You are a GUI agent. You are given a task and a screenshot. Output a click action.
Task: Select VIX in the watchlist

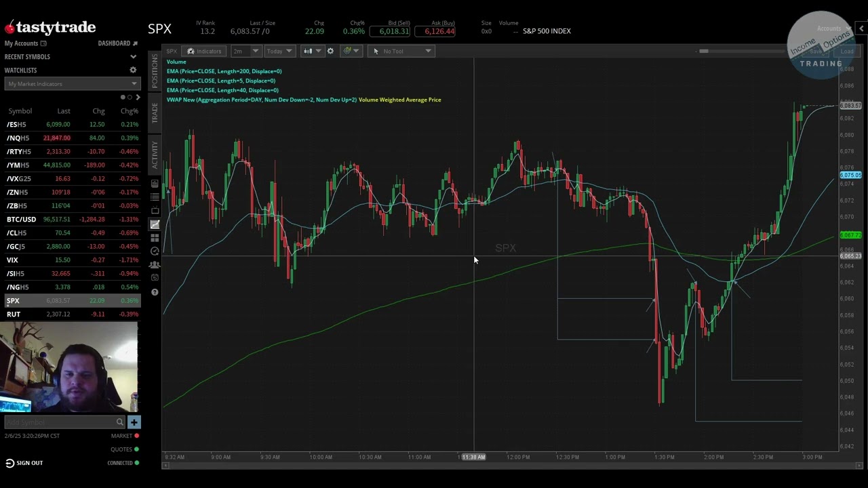[x=72, y=260]
